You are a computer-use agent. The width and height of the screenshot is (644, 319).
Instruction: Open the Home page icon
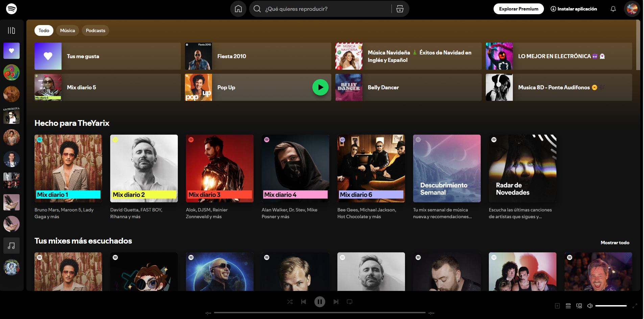[238, 9]
